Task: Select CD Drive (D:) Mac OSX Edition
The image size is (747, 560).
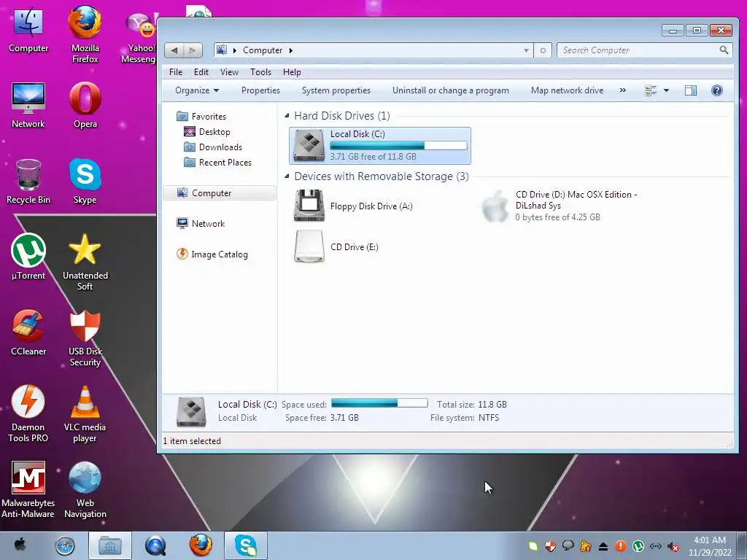Action: (560, 206)
